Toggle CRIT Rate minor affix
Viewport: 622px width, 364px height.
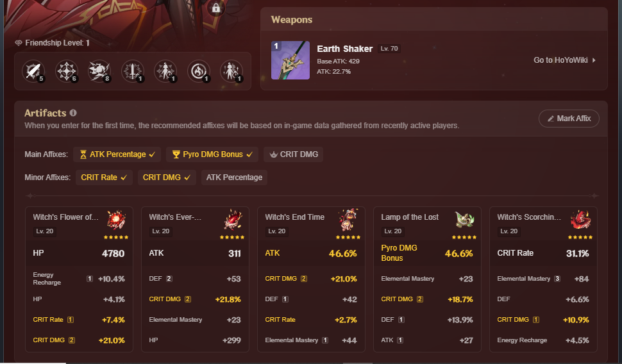click(103, 178)
